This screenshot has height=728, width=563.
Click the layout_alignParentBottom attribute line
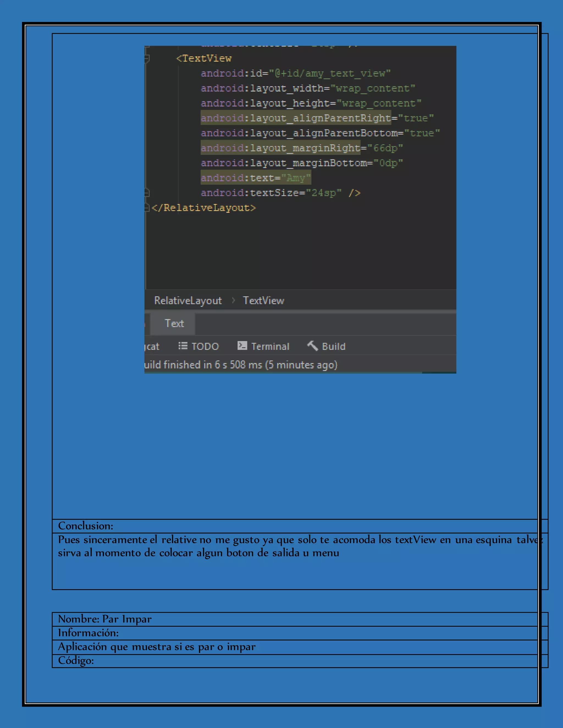point(320,133)
